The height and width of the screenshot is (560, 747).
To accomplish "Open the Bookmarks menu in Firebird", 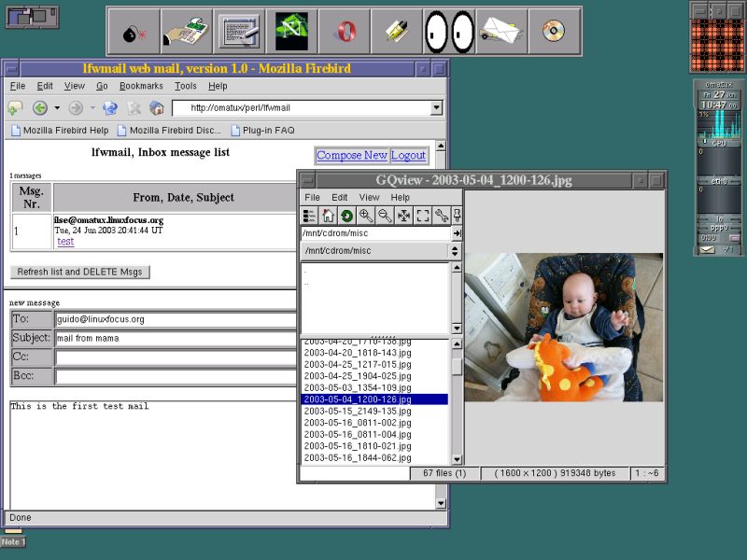I will click(x=140, y=86).
